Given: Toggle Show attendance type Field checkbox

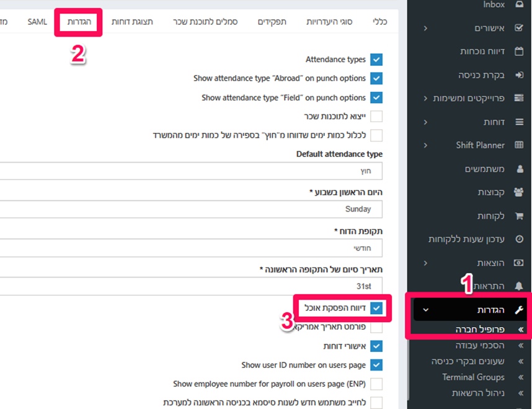Looking at the screenshot, I should [376, 97].
